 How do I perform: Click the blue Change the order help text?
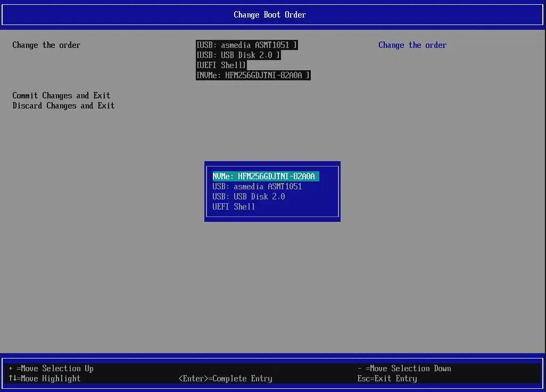pyautogui.click(x=412, y=45)
